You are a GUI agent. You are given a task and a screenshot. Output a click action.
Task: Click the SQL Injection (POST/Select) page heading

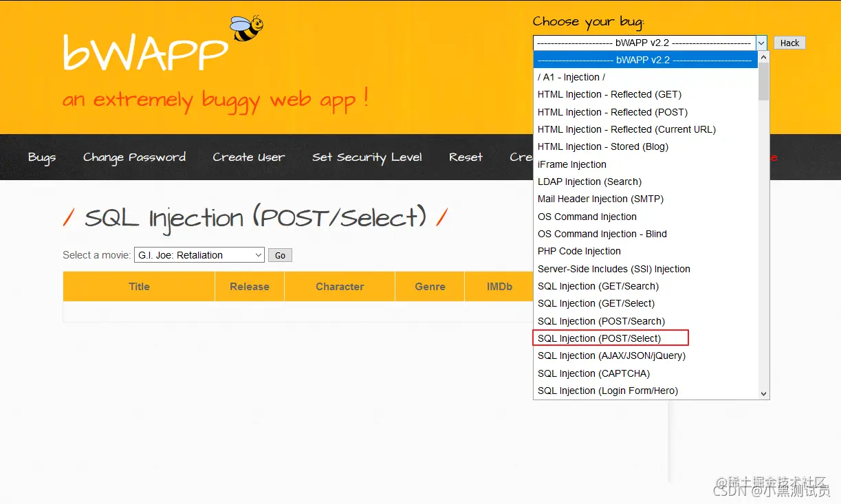pos(255,219)
